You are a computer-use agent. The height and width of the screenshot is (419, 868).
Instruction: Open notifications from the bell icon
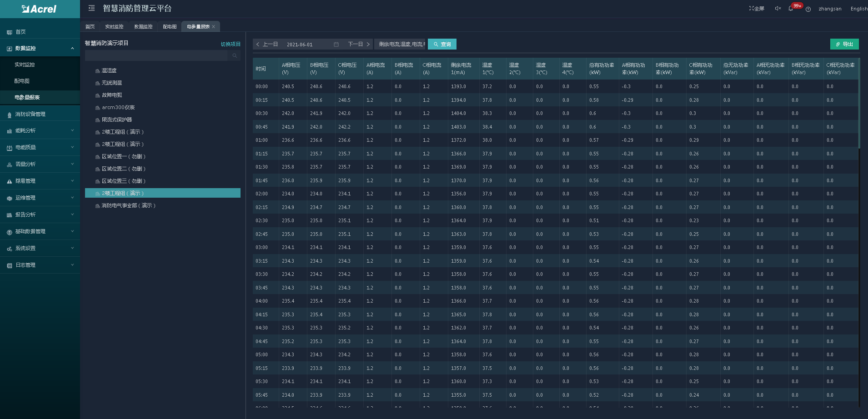(791, 9)
